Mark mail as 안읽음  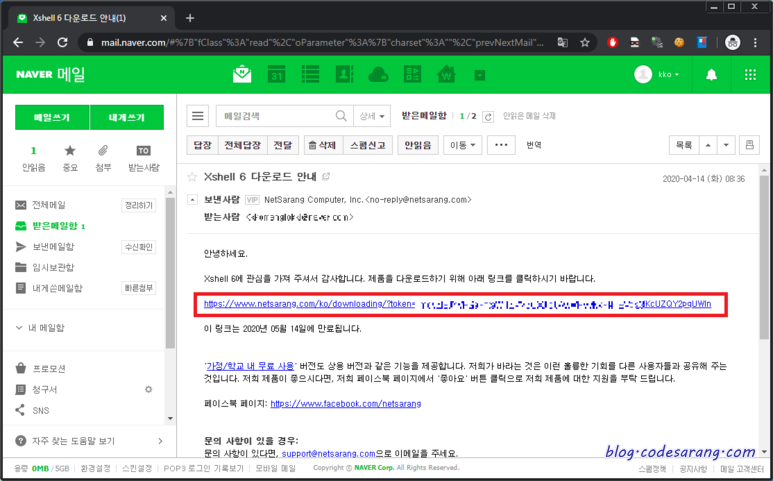pyautogui.click(x=418, y=145)
